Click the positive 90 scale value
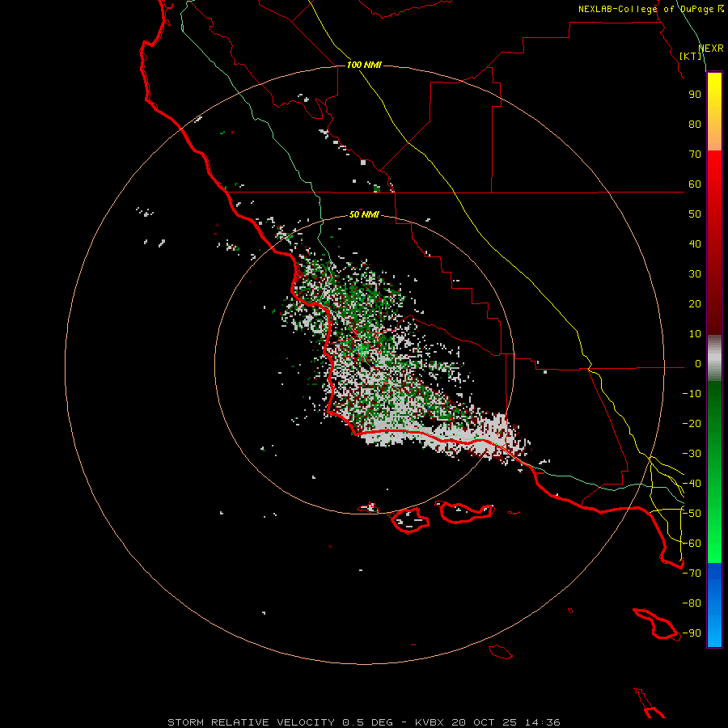Screen dimensions: 728x728 (695, 95)
